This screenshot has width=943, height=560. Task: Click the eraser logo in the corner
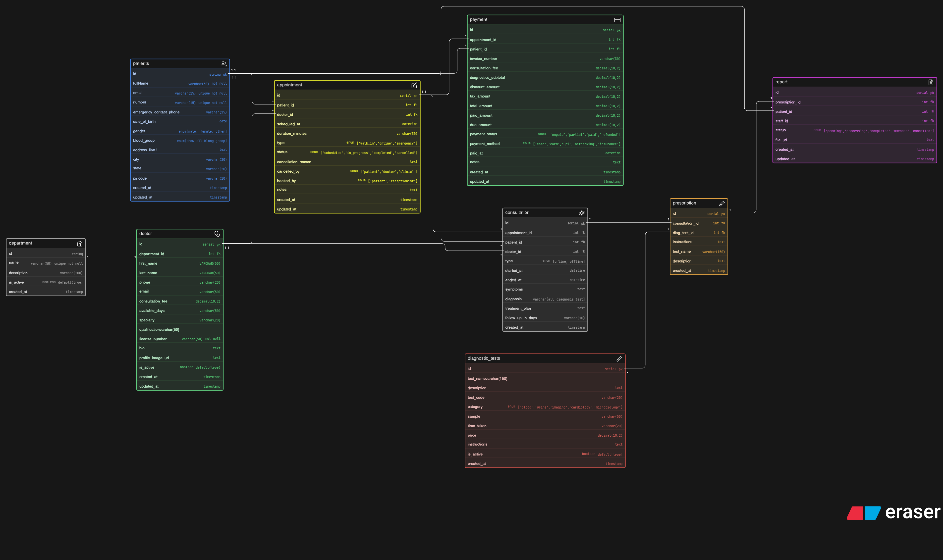coord(893,512)
